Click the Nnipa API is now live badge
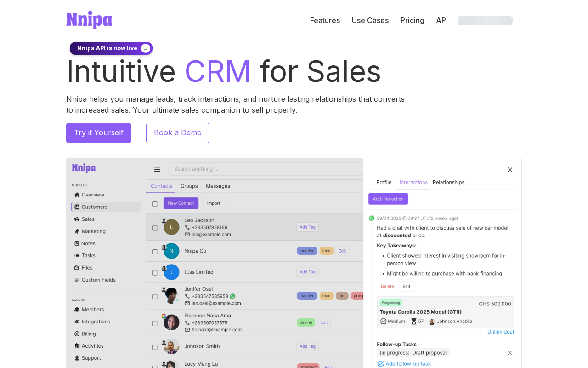 [x=111, y=48]
